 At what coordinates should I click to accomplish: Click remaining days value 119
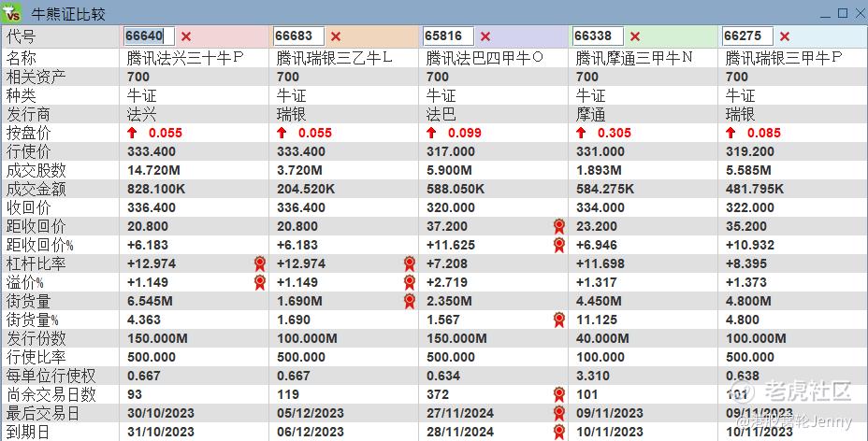point(288,394)
